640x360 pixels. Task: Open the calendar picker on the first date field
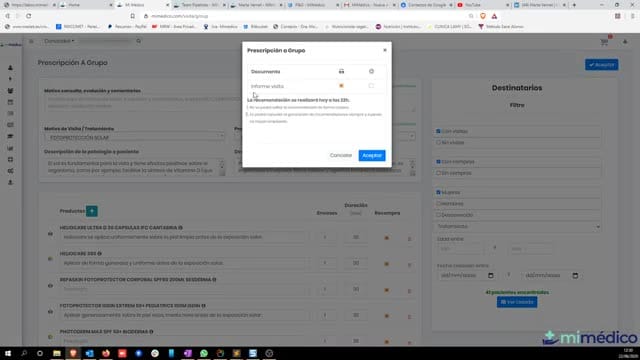pos(491,276)
